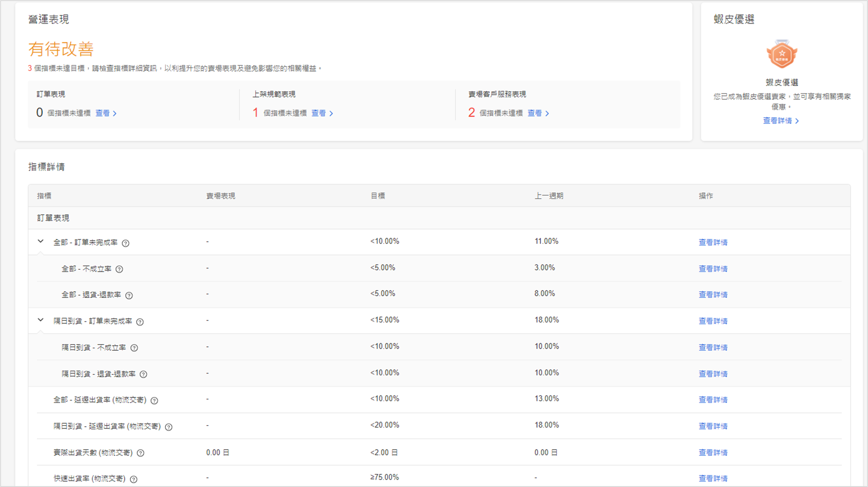This screenshot has width=868, height=487.
Task: Click help icon next to 隔日到貨 - 退貨-退款率
Action: pyautogui.click(x=143, y=374)
